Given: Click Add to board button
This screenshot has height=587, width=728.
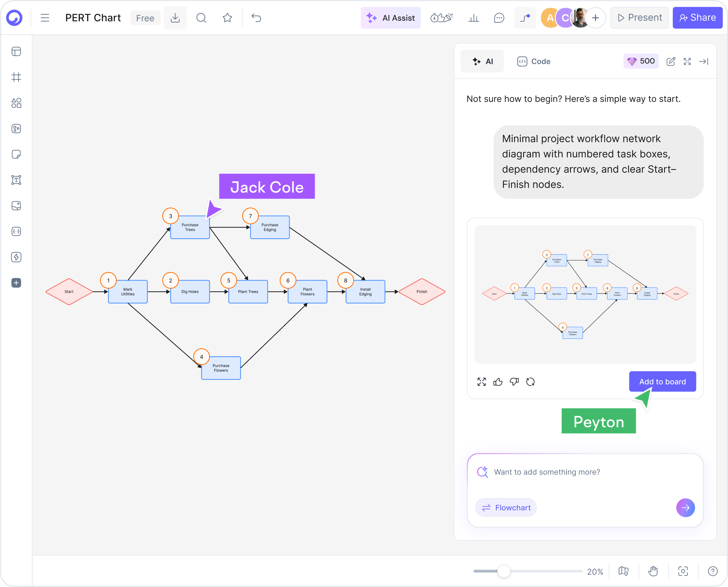Looking at the screenshot, I should 662,382.
